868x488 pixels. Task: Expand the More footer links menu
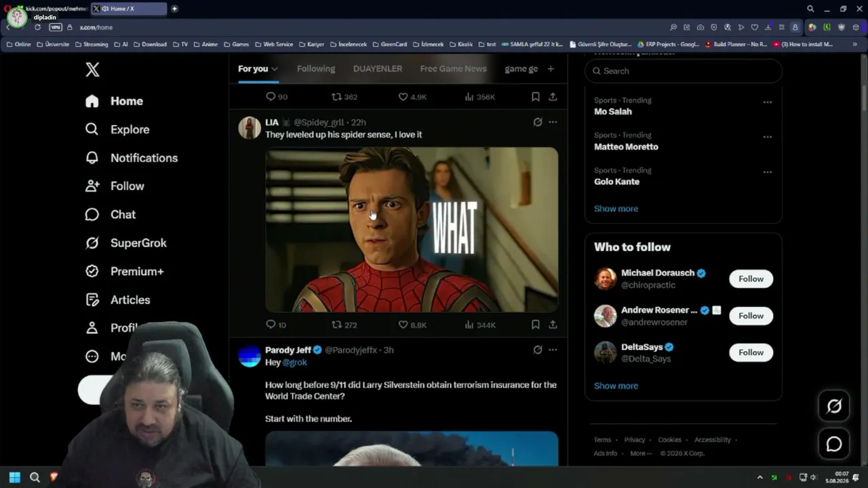click(641, 453)
